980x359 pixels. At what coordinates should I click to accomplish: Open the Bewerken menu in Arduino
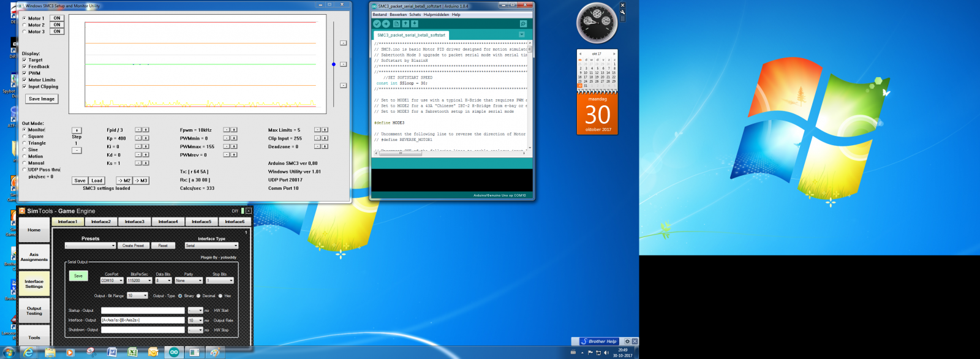coord(398,15)
